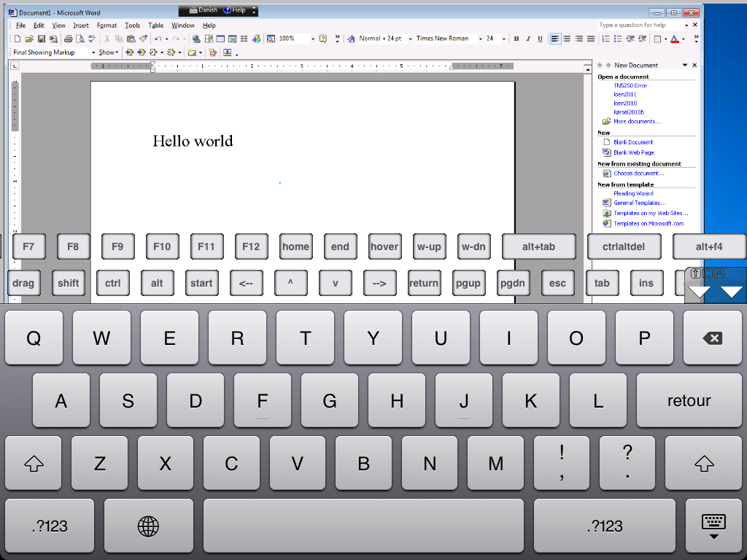Undo the last action
The image size is (747, 560).
pyautogui.click(x=158, y=39)
